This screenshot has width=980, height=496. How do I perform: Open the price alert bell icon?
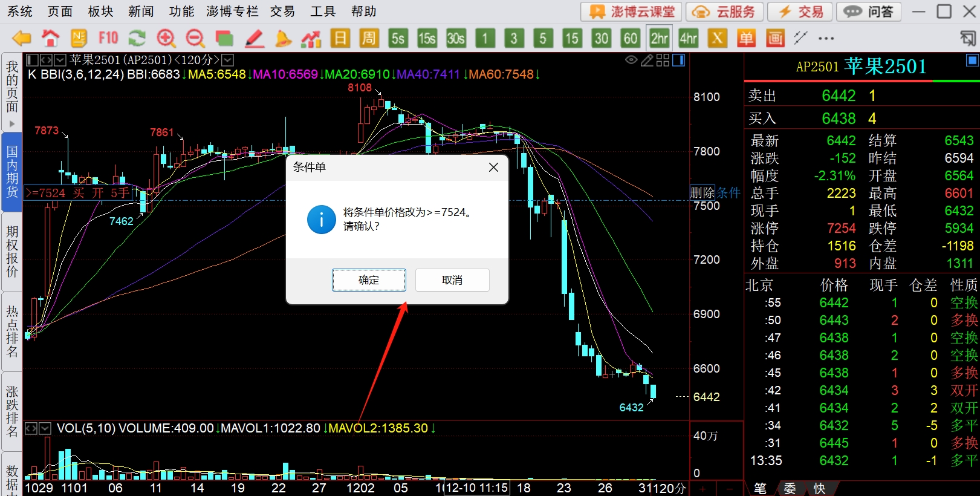coord(282,39)
